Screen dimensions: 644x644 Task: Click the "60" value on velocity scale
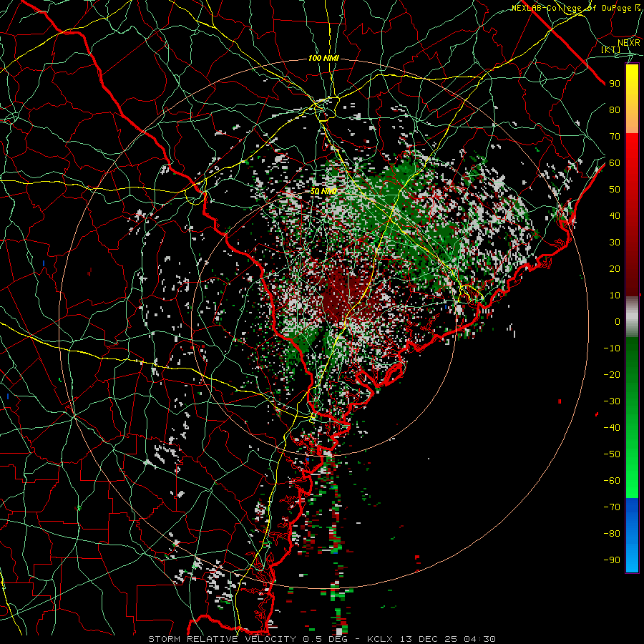615,162
